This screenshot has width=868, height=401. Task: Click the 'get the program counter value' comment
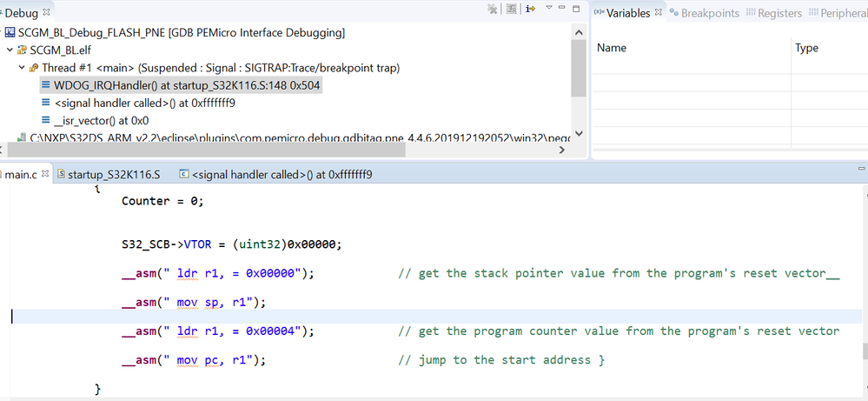(x=619, y=331)
